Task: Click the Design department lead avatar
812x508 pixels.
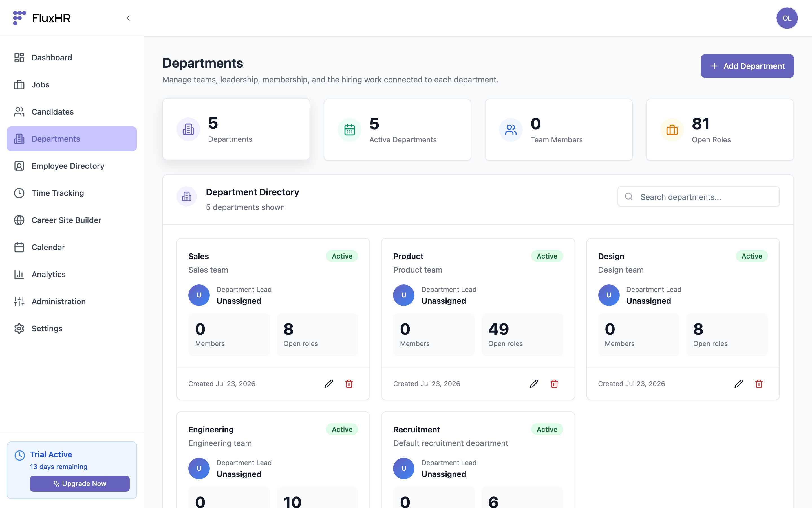Action: pos(609,295)
